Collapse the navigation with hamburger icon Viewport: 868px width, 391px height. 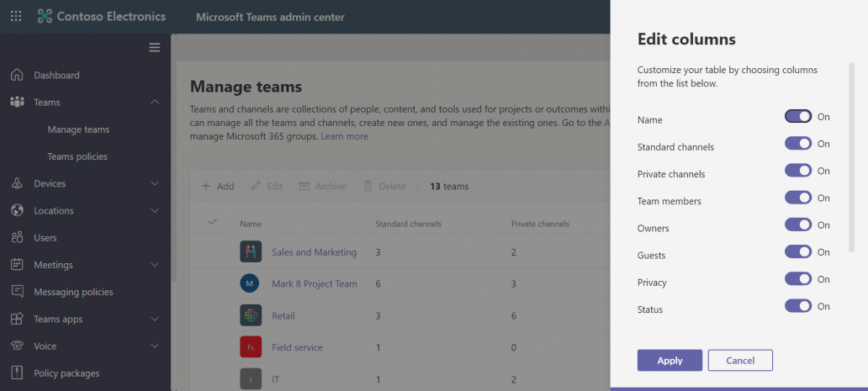(155, 48)
